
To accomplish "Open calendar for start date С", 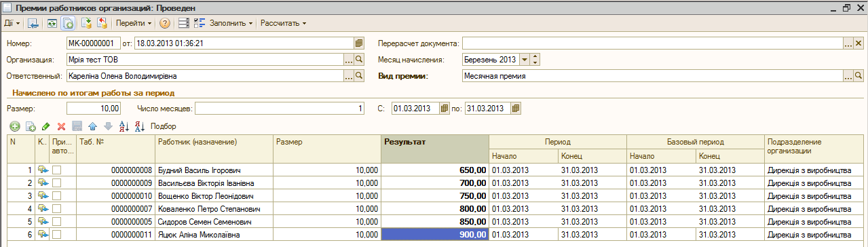I will 445,108.
